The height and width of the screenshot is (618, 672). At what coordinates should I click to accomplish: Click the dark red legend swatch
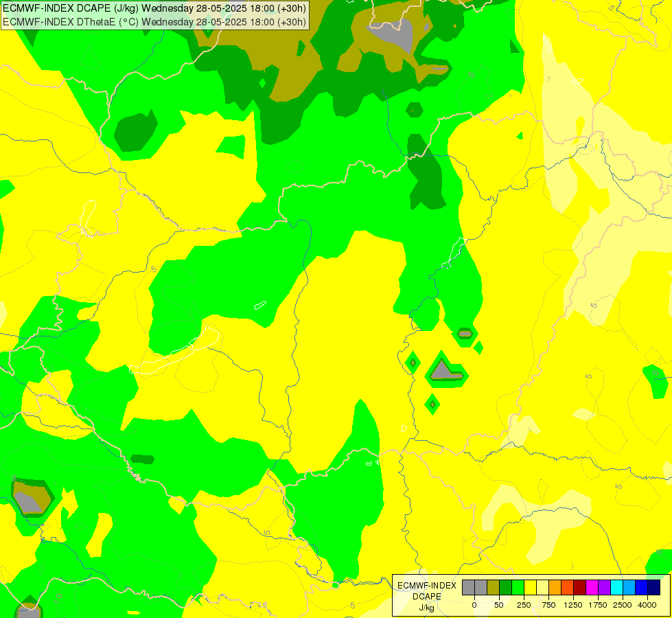pyautogui.click(x=580, y=588)
